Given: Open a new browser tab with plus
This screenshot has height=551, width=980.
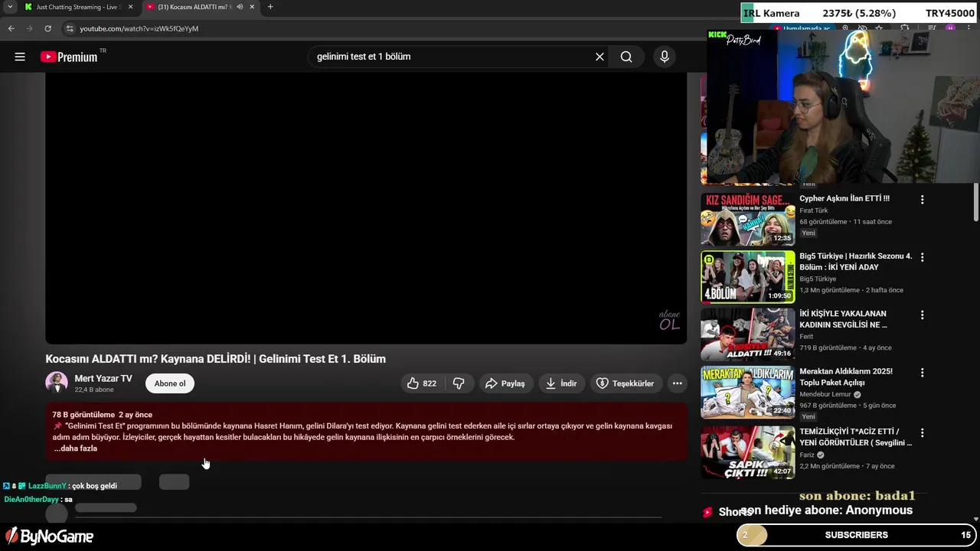Looking at the screenshot, I should tap(270, 7).
